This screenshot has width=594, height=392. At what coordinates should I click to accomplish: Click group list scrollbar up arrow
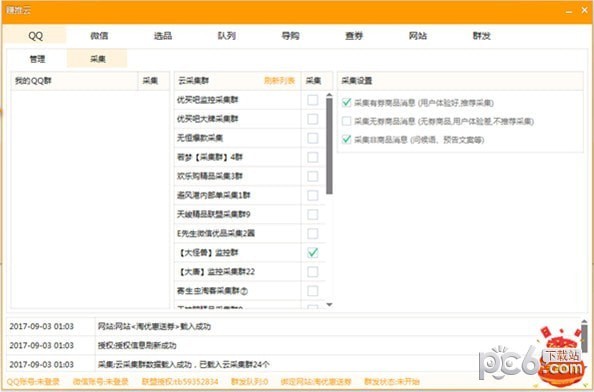[x=329, y=95]
